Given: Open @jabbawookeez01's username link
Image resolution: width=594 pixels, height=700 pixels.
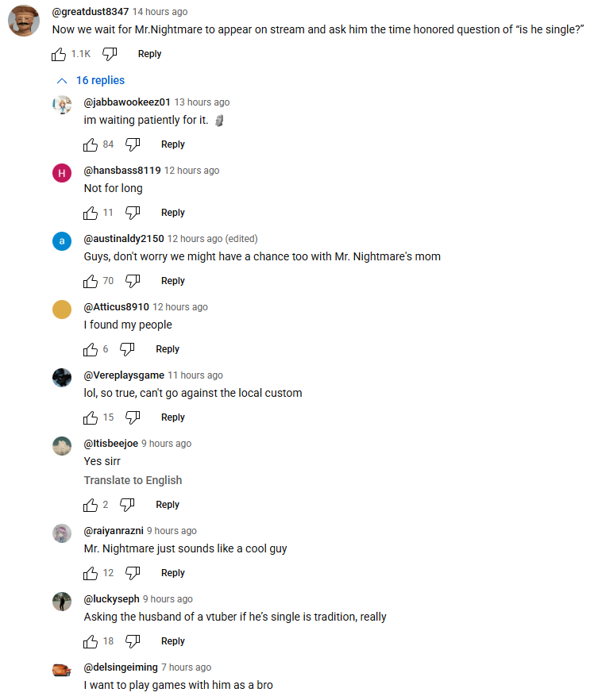Looking at the screenshot, I should click(x=127, y=102).
